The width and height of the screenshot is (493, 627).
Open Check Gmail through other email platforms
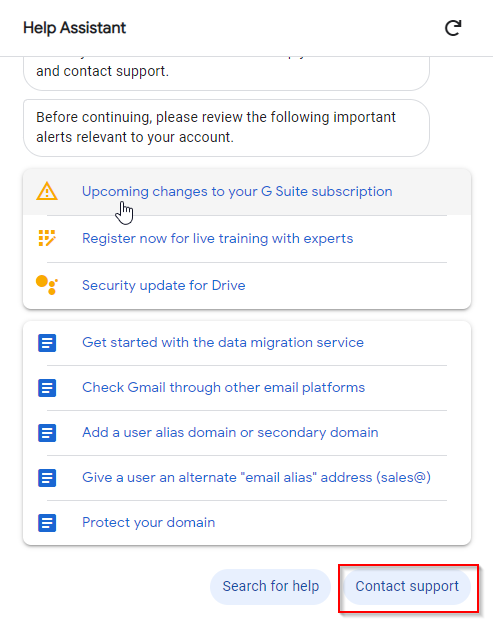coord(224,387)
